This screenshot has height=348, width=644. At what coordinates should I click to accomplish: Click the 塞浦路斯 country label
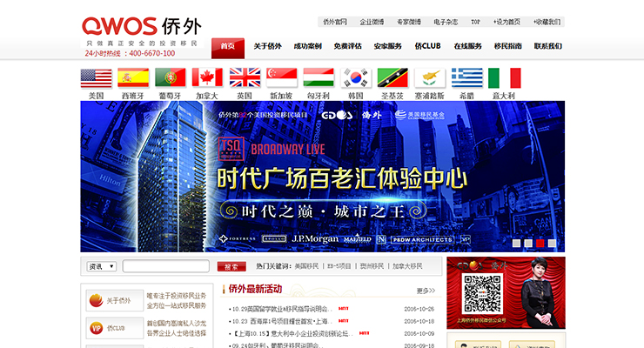[430, 96]
